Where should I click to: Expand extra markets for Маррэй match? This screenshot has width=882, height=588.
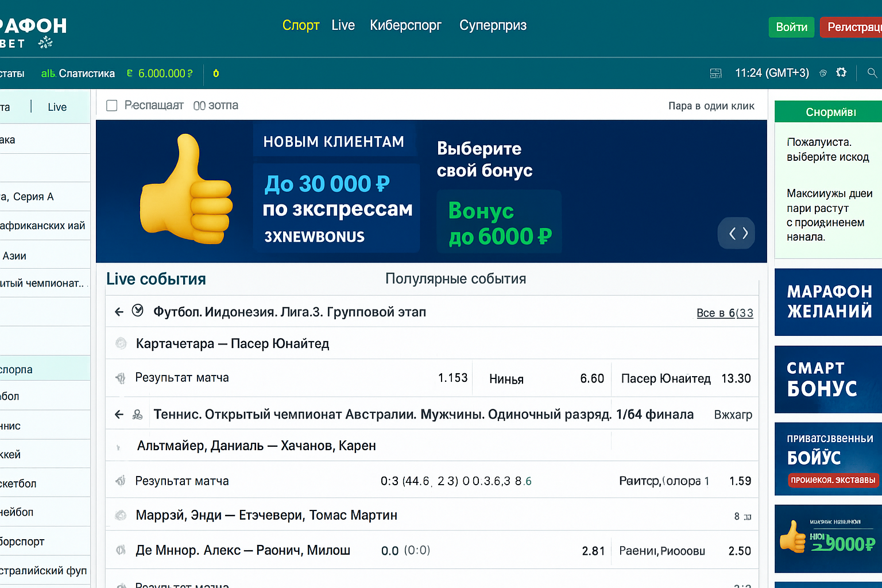pyautogui.click(x=742, y=516)
